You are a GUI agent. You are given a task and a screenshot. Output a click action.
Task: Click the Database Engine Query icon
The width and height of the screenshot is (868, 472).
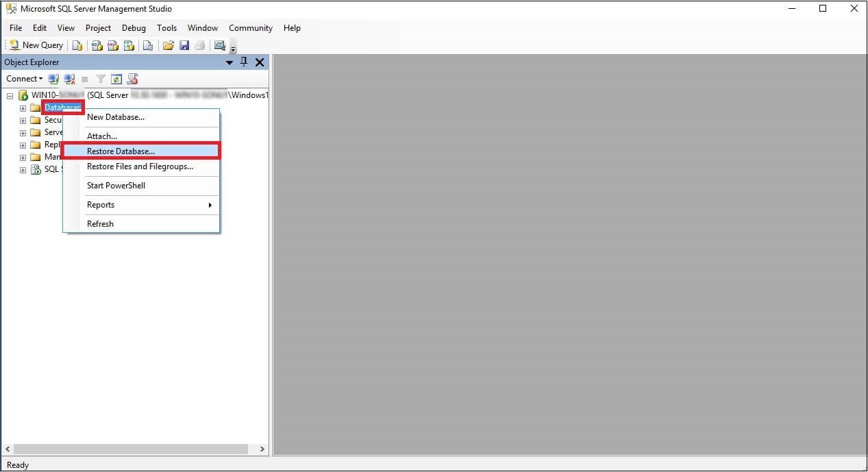[x=77, y=46]
